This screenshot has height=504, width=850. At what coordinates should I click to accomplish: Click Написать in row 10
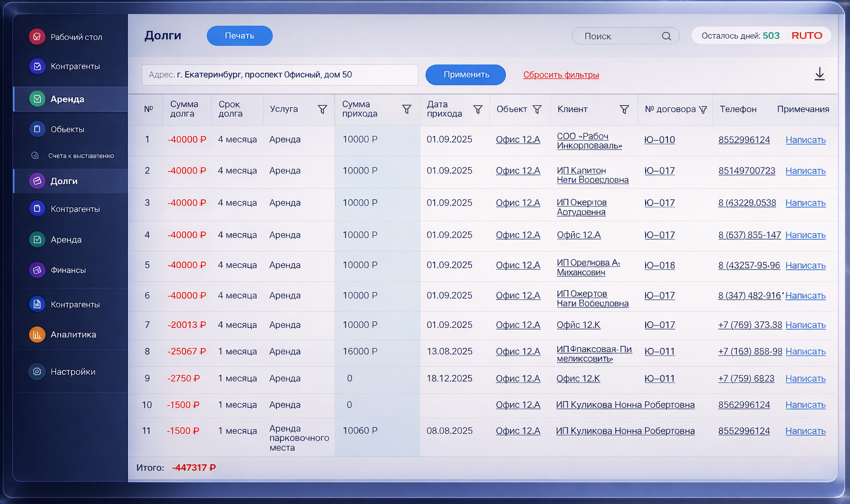click(x=805, y=405)
